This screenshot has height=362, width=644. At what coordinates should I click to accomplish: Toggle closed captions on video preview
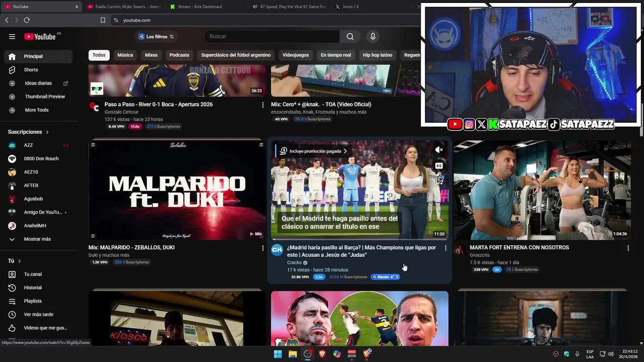tap(439, 166)
